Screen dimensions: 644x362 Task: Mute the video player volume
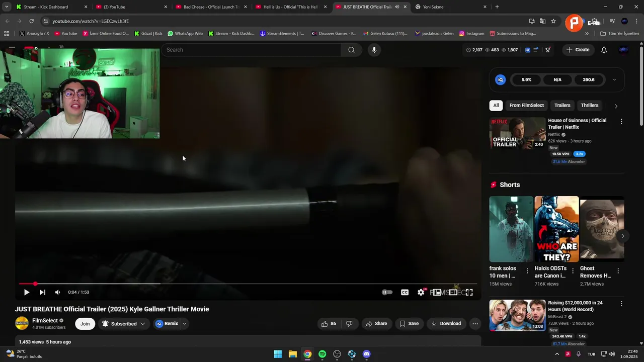[57, 292]
